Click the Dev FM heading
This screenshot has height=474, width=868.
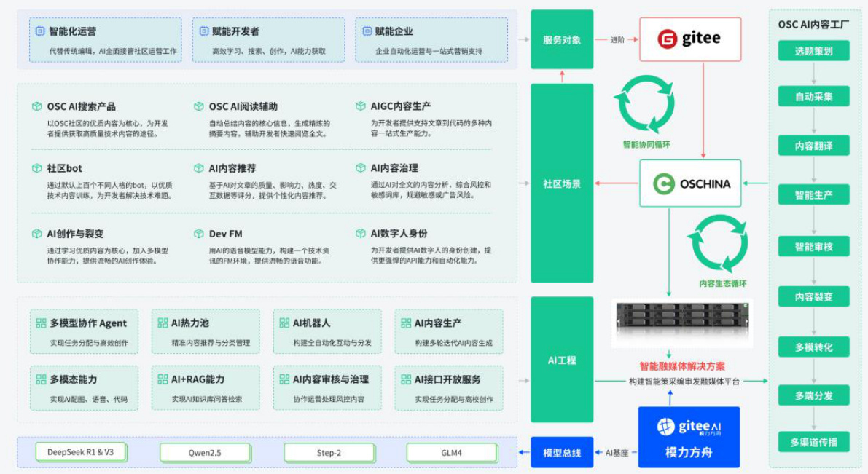coord(225,234)
